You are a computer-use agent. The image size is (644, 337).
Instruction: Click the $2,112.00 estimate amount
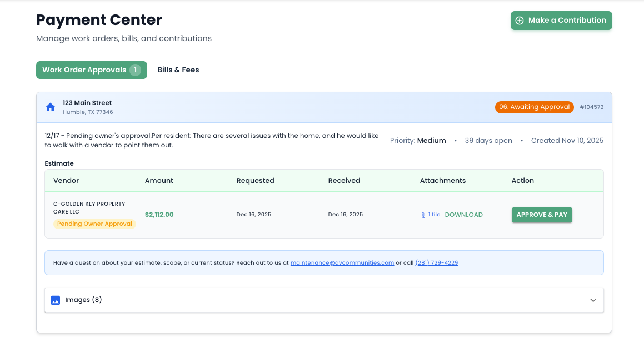(x=159, y=215)
